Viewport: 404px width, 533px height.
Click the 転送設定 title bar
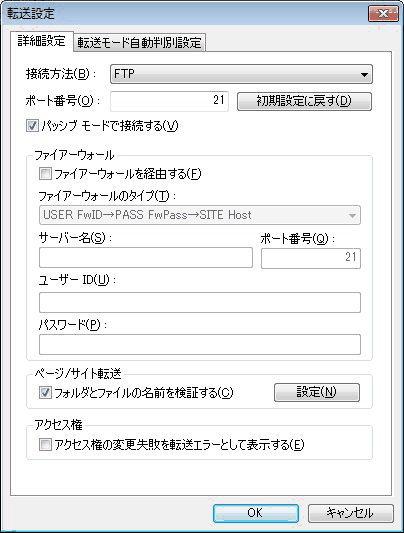183,14
